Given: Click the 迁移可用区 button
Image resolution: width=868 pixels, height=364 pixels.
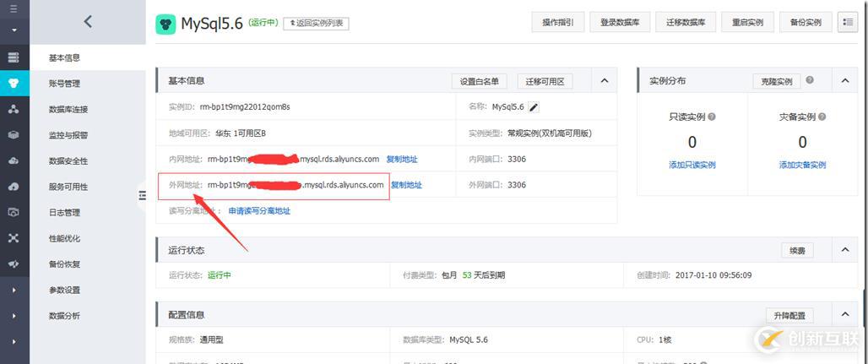Looking at the screenshot, I should 545,81.
